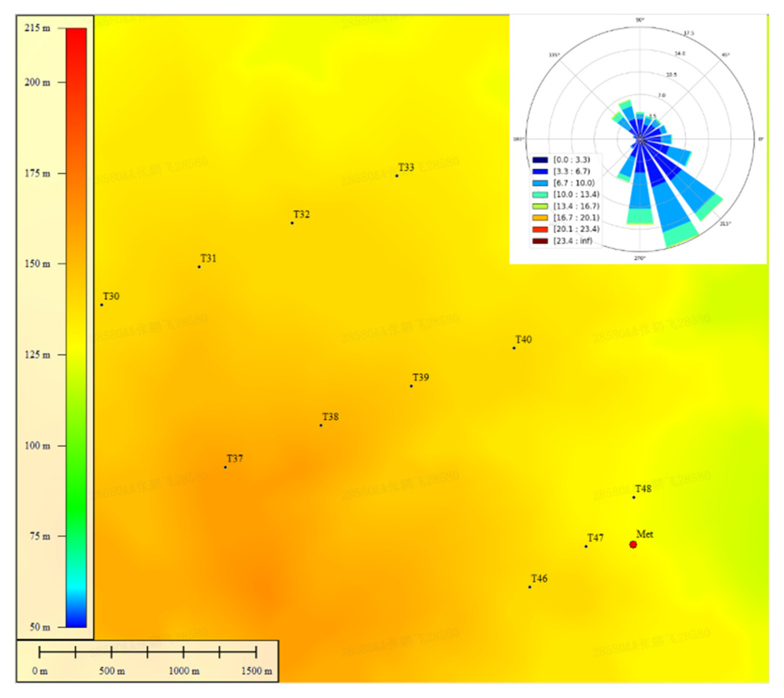Image resolution: width=784 pixels, height=698 pixels.
Task: Click the [10.0 : 13.4) legend swatch
Action: pyautogui.click(x=540, y=195)
